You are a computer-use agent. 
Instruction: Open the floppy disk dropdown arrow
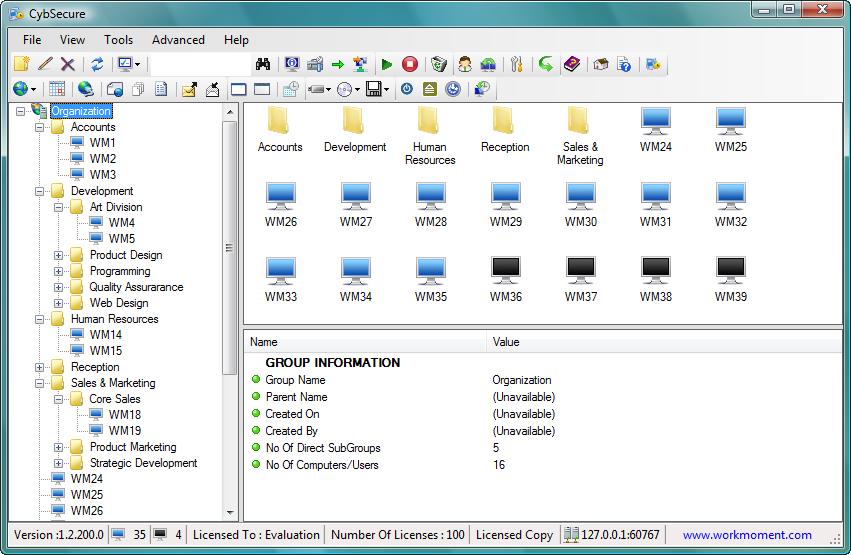386,90
